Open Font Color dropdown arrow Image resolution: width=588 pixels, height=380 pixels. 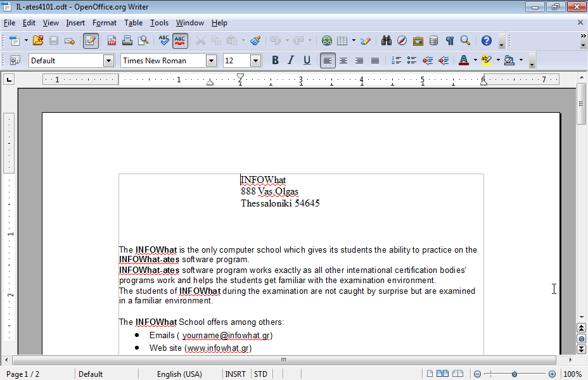(x=475, y=60)
